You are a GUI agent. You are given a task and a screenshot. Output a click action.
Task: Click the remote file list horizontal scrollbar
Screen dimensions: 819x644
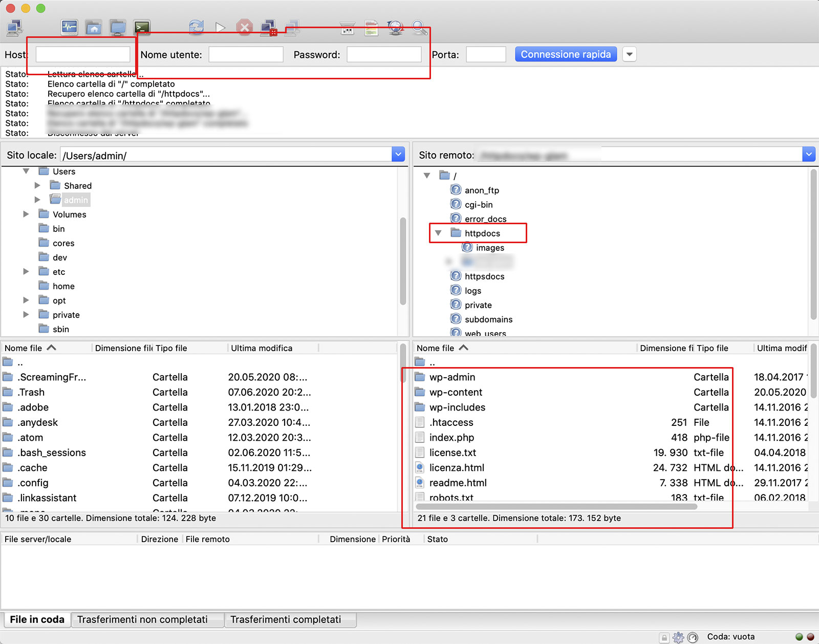(x=555, y=507)
